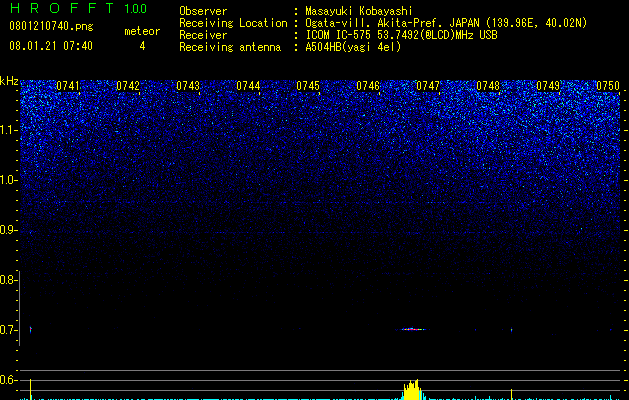Click the 0743 time marker

[188, 86]
